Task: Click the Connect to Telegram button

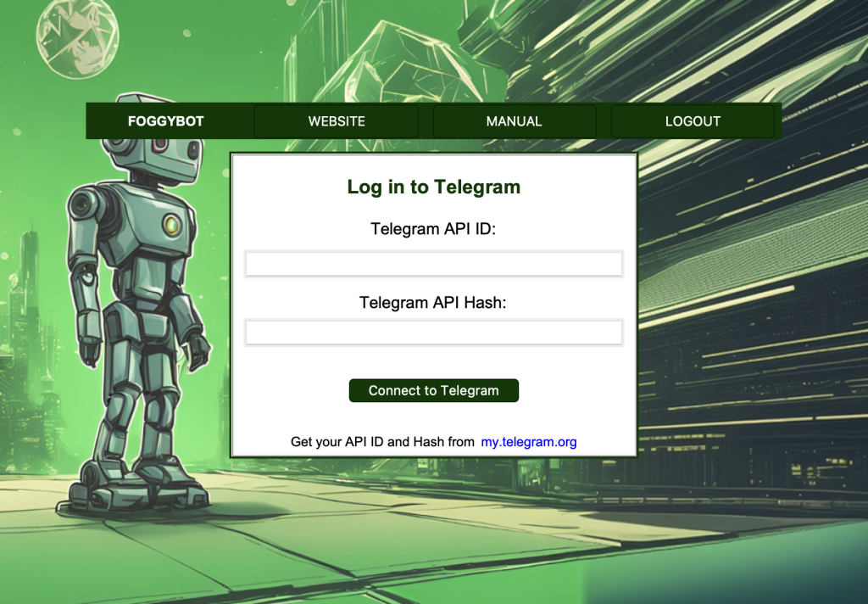Action: click(434, 391)
